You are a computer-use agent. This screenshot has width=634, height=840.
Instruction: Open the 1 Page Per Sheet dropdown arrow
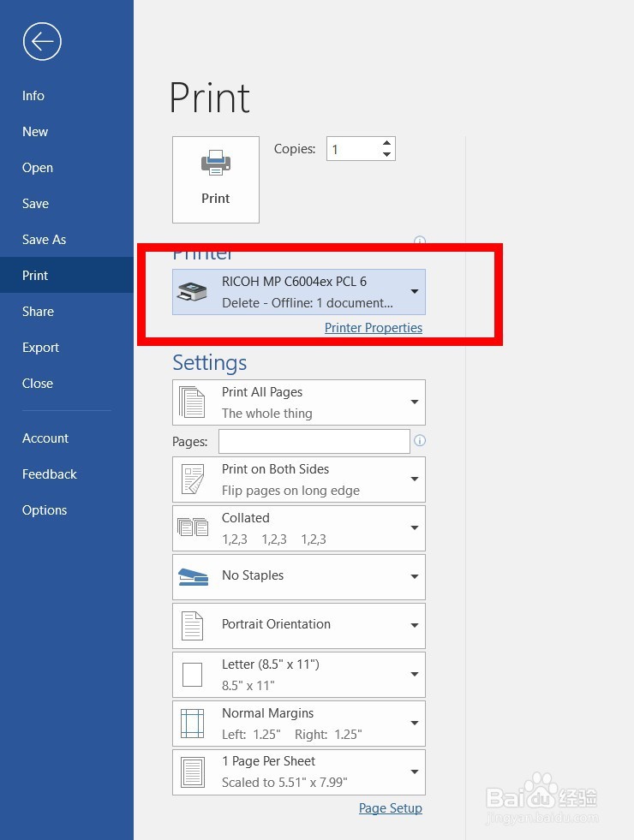pos(415,771)
